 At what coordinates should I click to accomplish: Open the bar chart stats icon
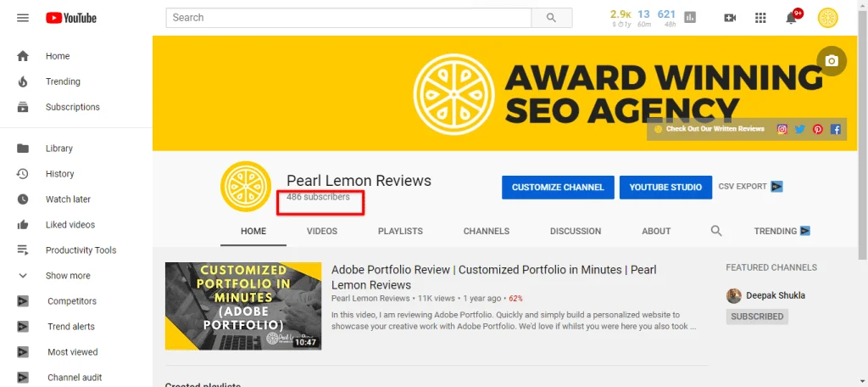pyautogui.click(x=690, y=18)
